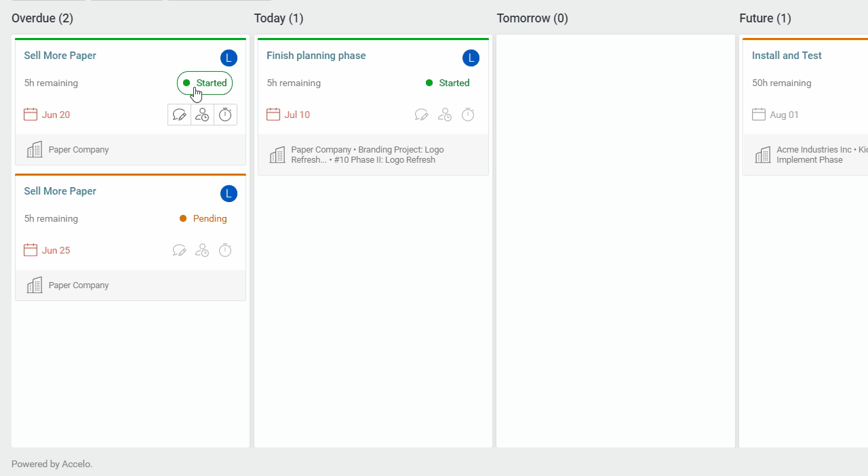Change the Pending status on Jun 25 task
868x476 pixels.
pos(203,219)
